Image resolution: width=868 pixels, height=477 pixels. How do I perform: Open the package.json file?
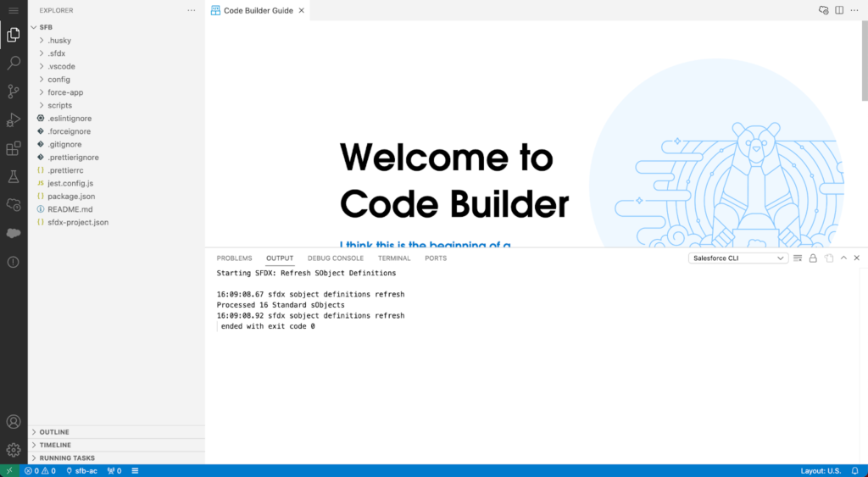pos(116,197)
